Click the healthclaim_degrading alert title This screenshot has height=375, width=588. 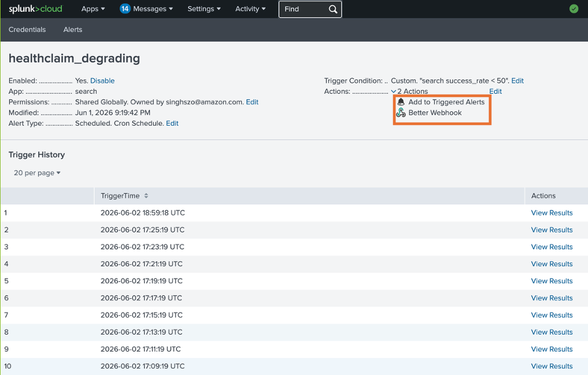pyautogui.click(x=74, y=59)
